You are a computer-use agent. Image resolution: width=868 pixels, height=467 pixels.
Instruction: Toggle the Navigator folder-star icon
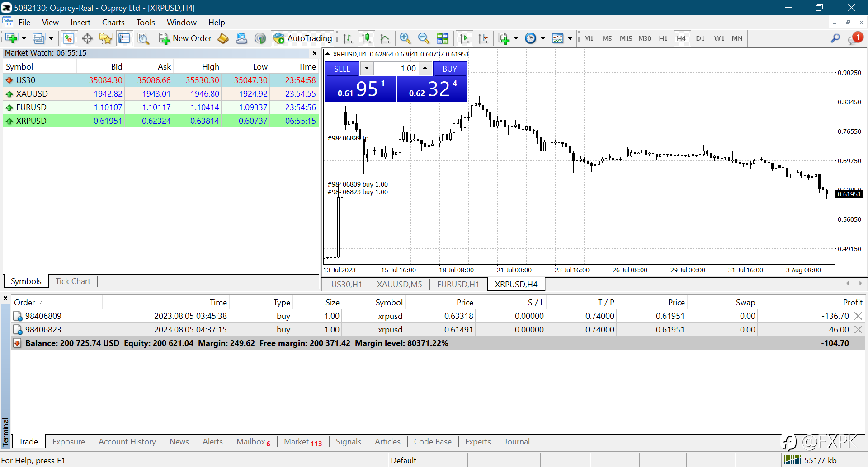(106, 38)
